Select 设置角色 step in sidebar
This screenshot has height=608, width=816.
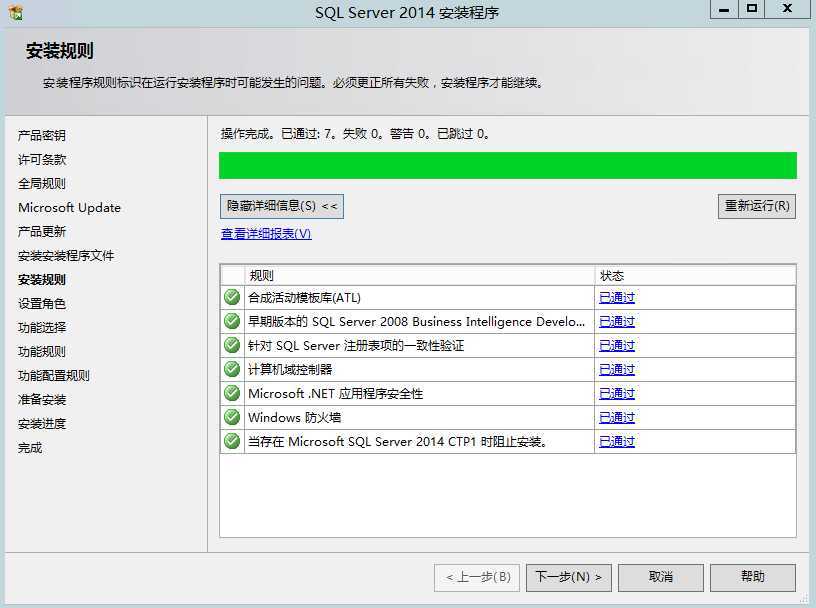click(x=42, y=303)
